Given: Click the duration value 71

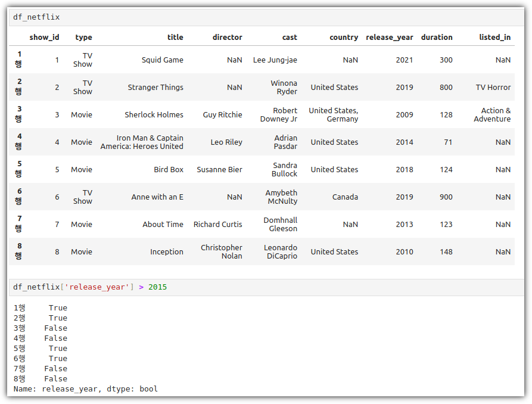Looking at the screenshot, I should pyautogui.click(x=448, y=142).
